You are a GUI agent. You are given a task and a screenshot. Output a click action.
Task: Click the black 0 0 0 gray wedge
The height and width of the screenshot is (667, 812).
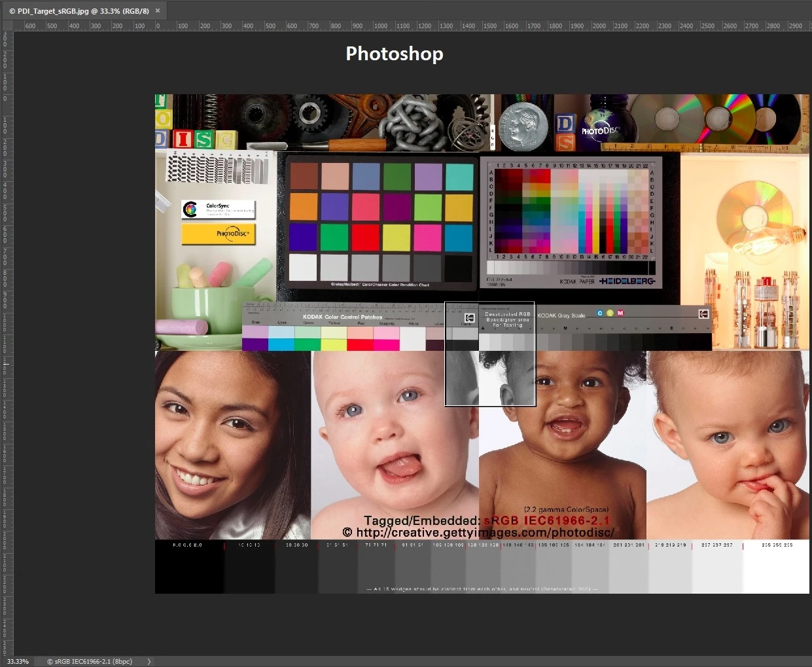[189, 567]
